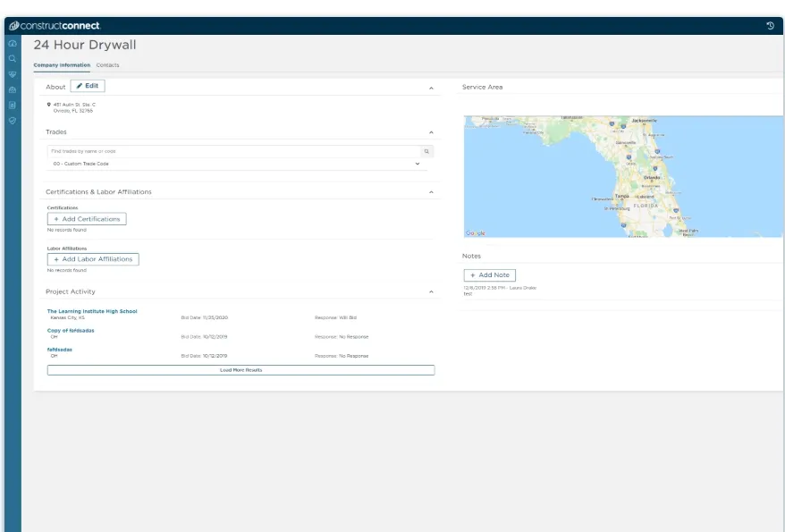Click Add Certifications button
Image resolution: width=785 pixels, height=532 pixels.
coord(87,219)
